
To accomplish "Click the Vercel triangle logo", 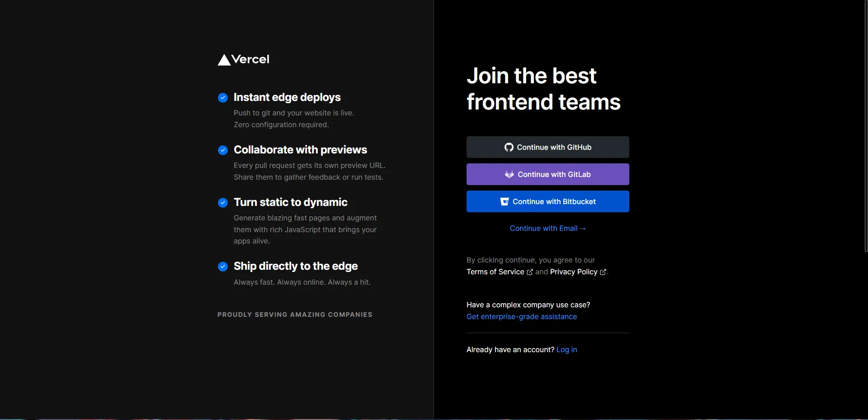I will 224,60.
